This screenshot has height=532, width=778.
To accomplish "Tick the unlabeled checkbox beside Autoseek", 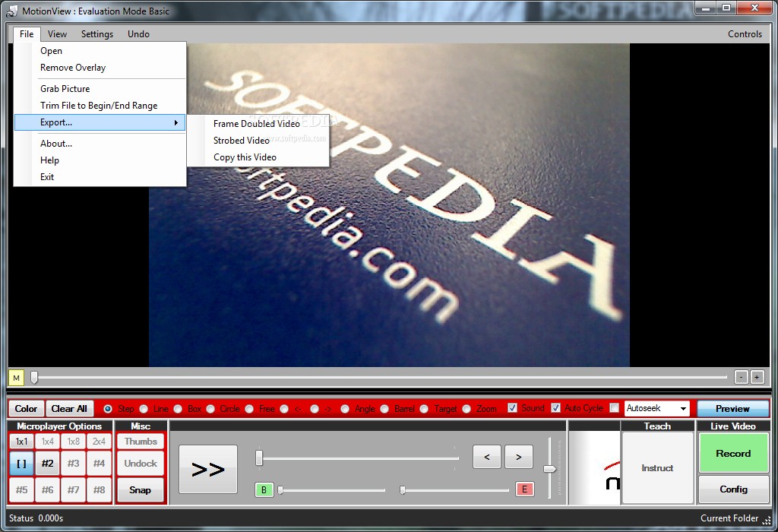I will pyautogui.click(x=614, y=408).
